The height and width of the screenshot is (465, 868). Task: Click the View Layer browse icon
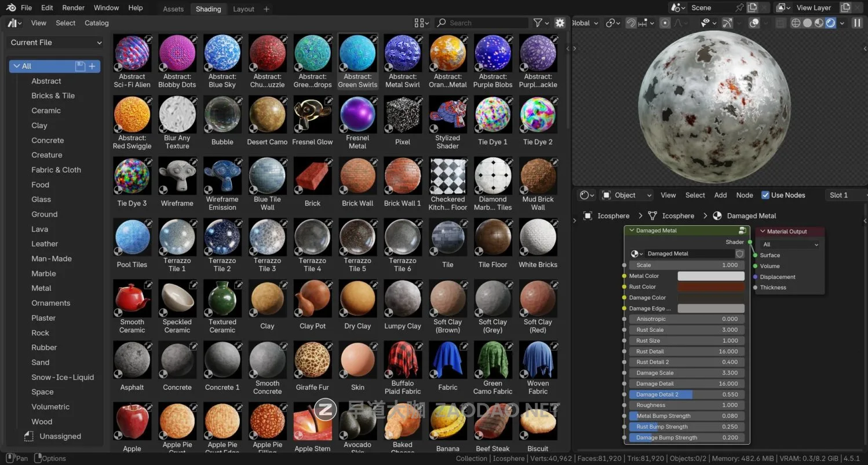tap(783, 8)
